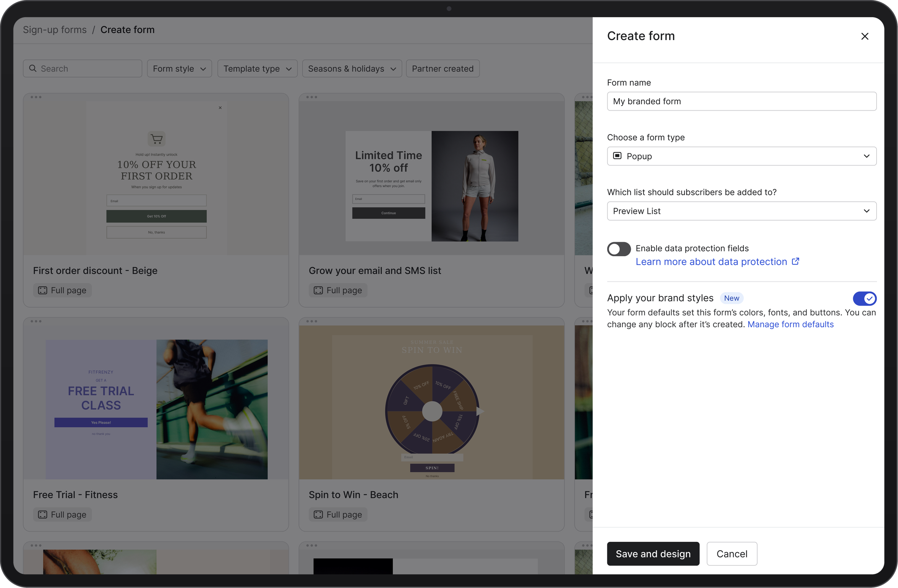Click Full page icon under Free Trial - Fitness
The width and height of the screenshot is (898, 588).
point(42,515)
